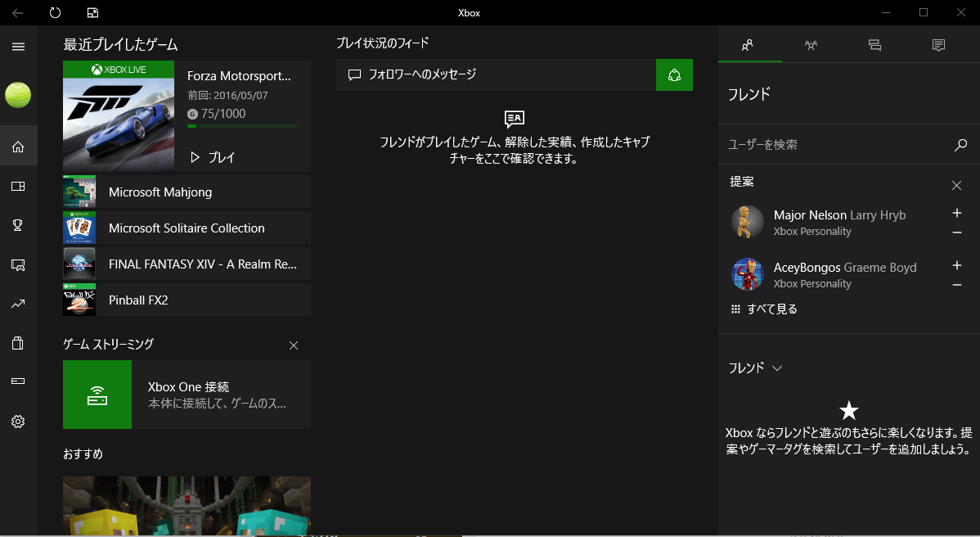980x537 pixels.
Task: Open Settings gear in sidebar
Action: (18, 422)
